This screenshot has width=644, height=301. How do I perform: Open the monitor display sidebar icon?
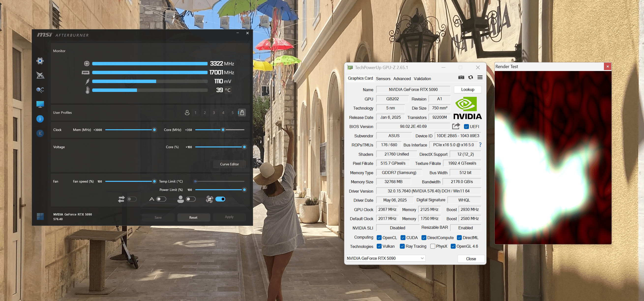click(40, 104)
